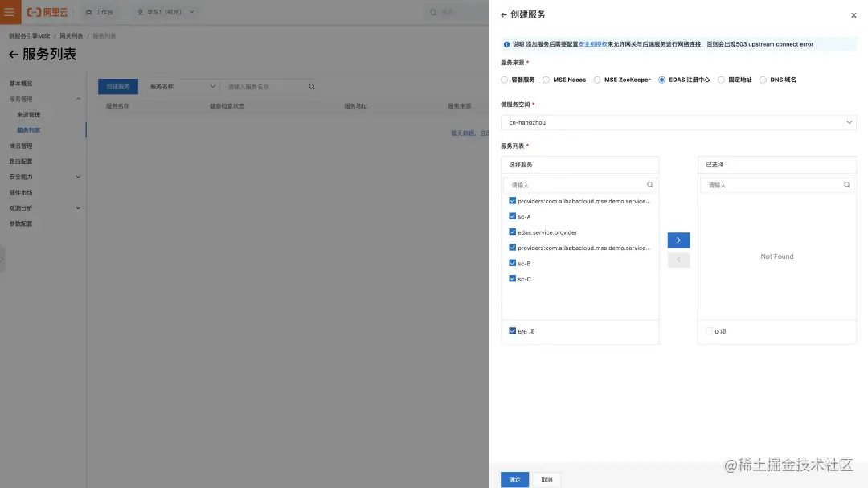Move selected services right with arrow button
Screen dimensions: 868x488
(x=678, y=240)
